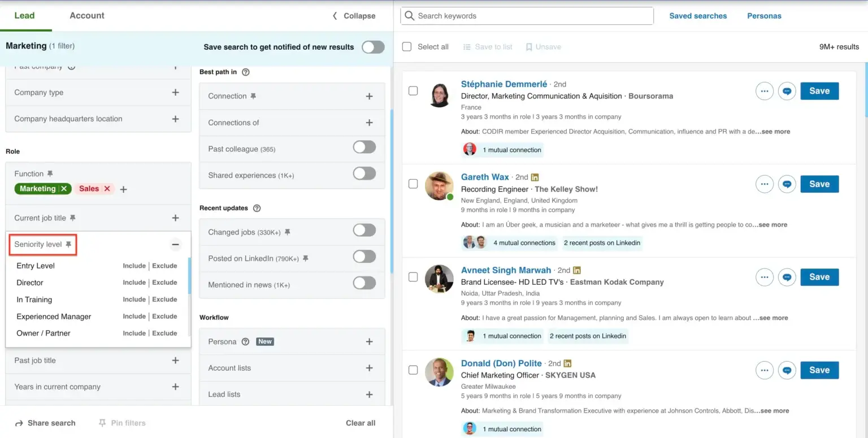Remove the Sales function filter chip
The width and height of the screenshot is (868, 438).
(x=107, y=189)
